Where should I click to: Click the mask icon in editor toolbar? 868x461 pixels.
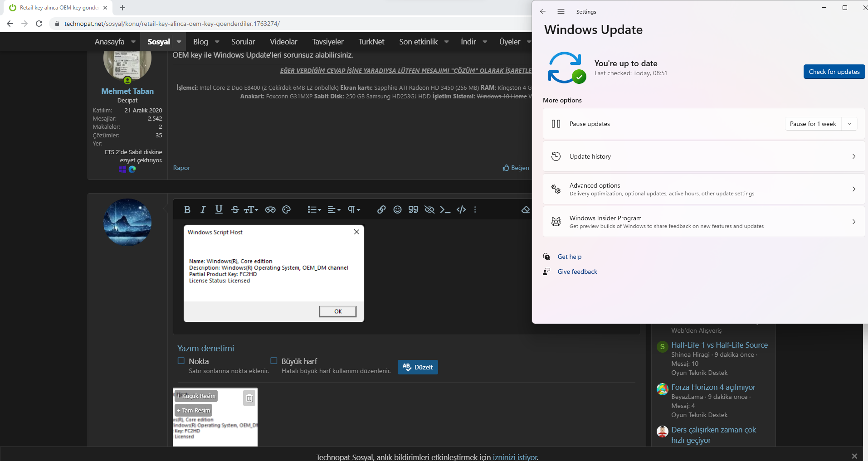270,209
